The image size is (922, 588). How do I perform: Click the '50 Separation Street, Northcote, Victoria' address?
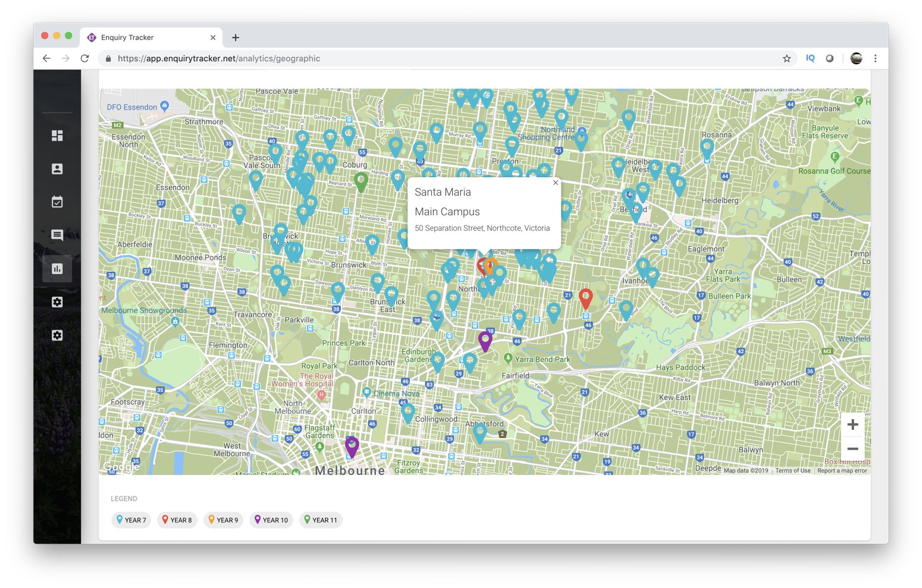(482, 228)
